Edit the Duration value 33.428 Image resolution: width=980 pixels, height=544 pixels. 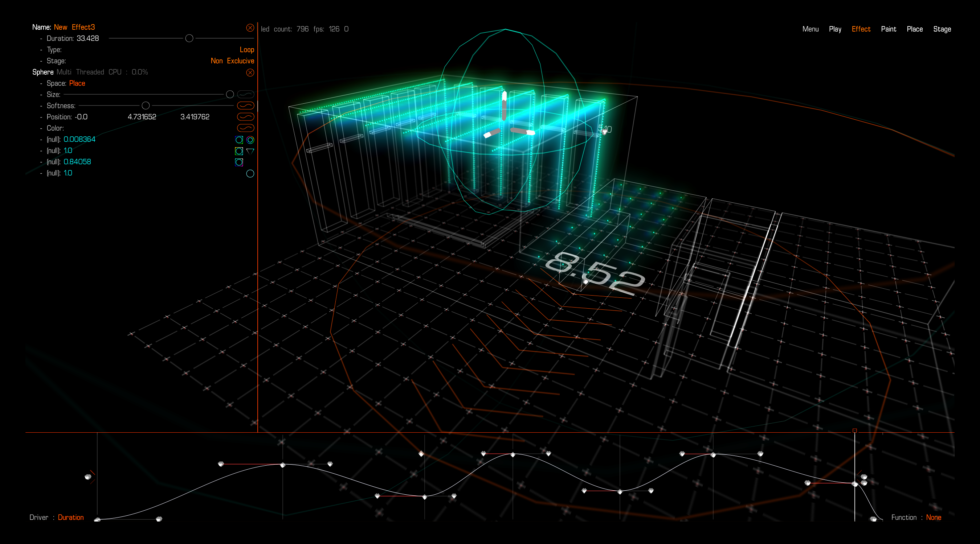coord(87,38)
